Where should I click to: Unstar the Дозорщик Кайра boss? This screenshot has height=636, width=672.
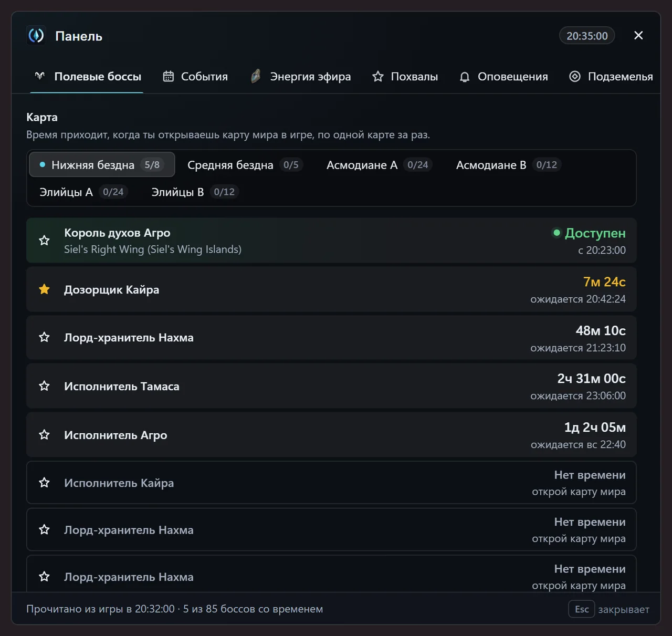[44, 289]
